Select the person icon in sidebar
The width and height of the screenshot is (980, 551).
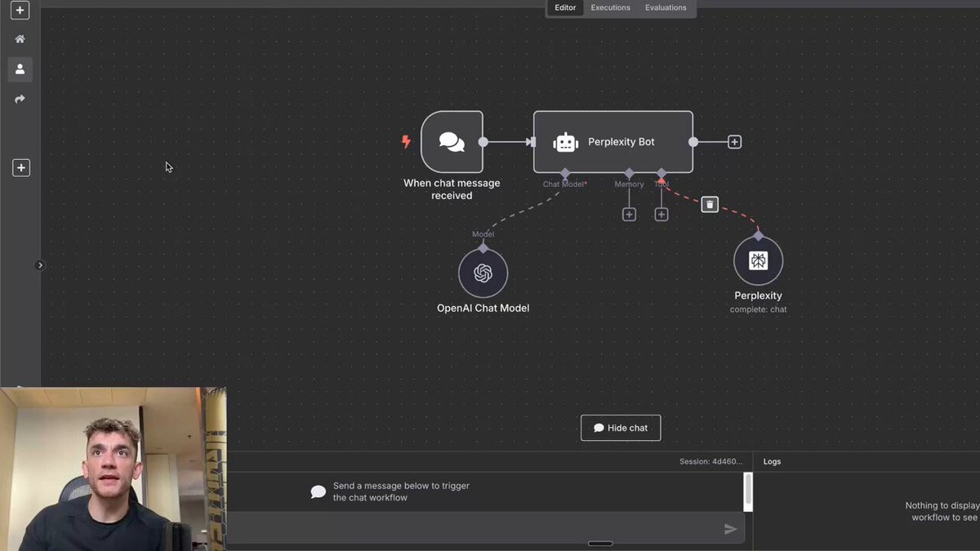(20, 69)
